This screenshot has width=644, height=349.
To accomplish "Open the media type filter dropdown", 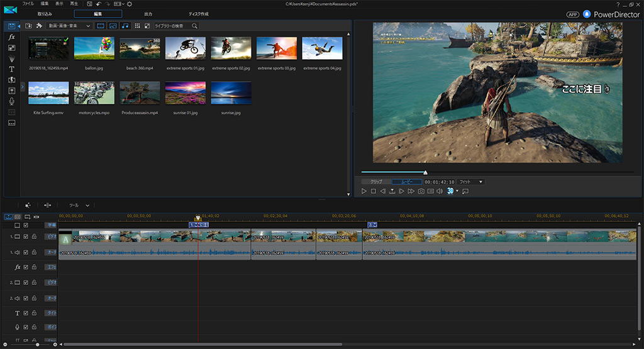I will pos(69,26).
